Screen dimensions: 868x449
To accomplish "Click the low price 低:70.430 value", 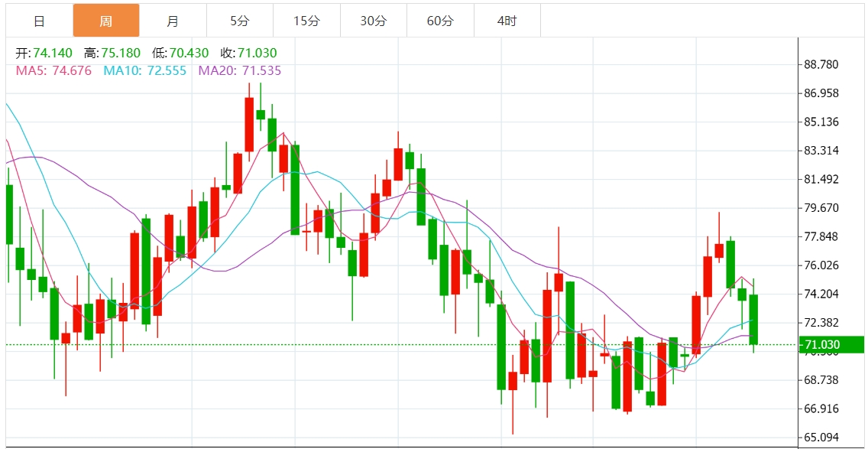I will click(x=180, y=54).
